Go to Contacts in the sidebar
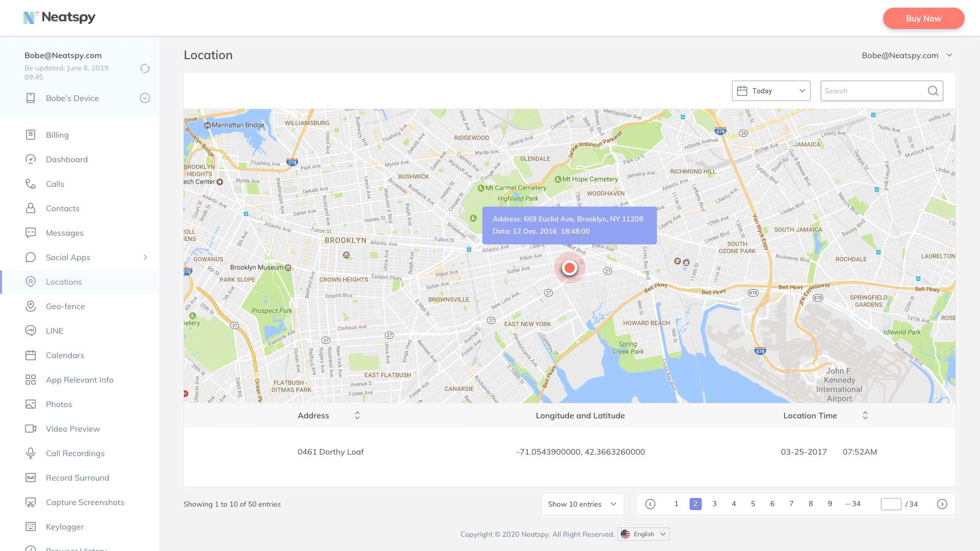 [62, 208]
